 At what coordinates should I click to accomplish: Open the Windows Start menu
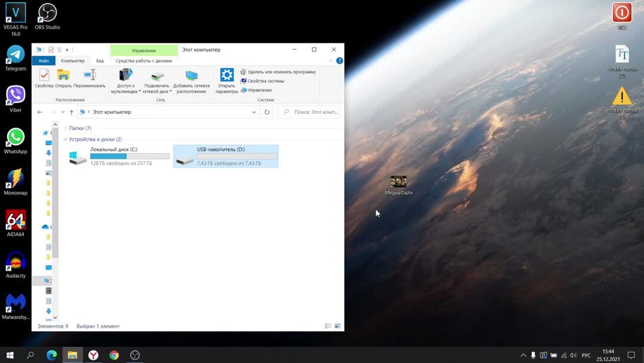[x=10, y=355]
